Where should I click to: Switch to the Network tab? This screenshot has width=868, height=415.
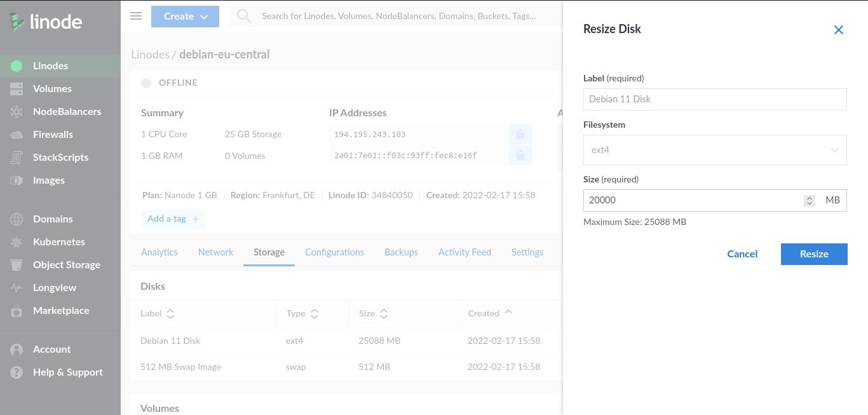(x=215, y=252)
